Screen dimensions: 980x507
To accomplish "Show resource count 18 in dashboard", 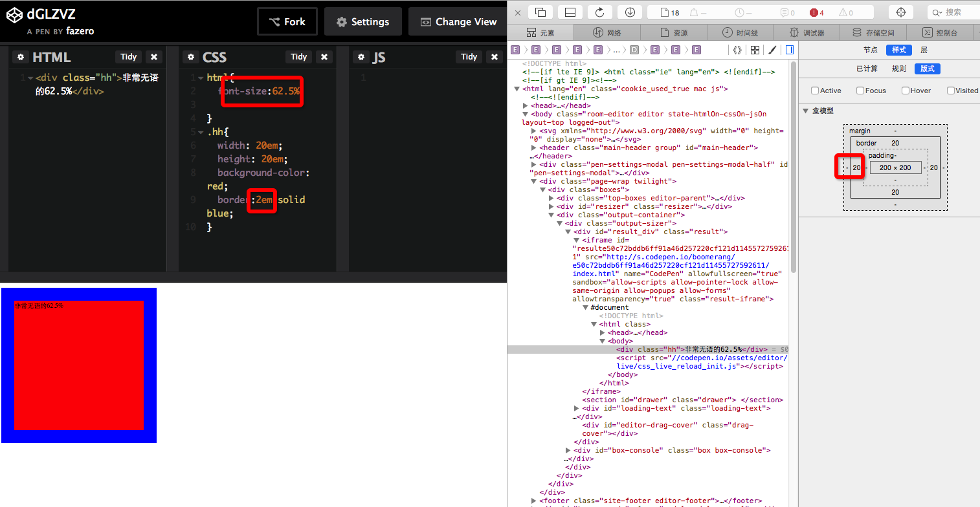I will click(670, 12).
